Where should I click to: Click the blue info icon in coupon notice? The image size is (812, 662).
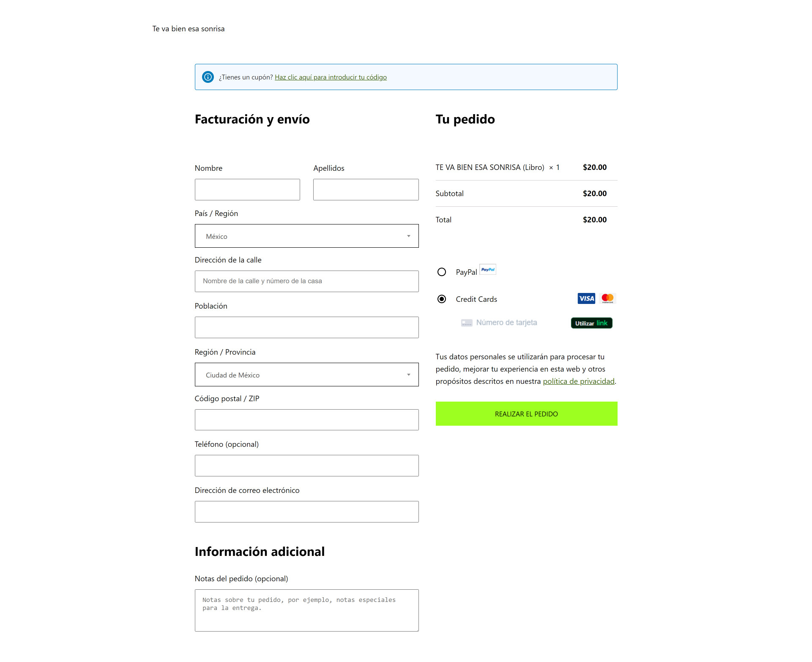208,77
